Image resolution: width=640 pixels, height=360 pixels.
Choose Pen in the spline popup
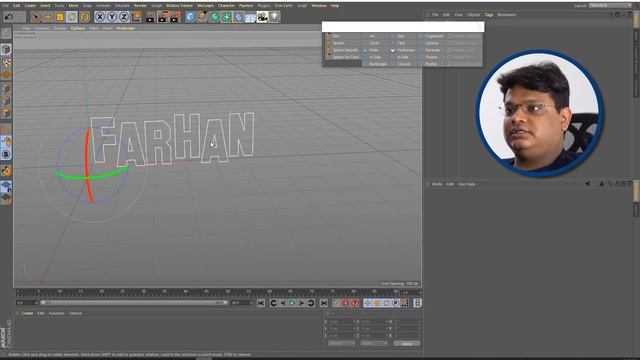336,36
